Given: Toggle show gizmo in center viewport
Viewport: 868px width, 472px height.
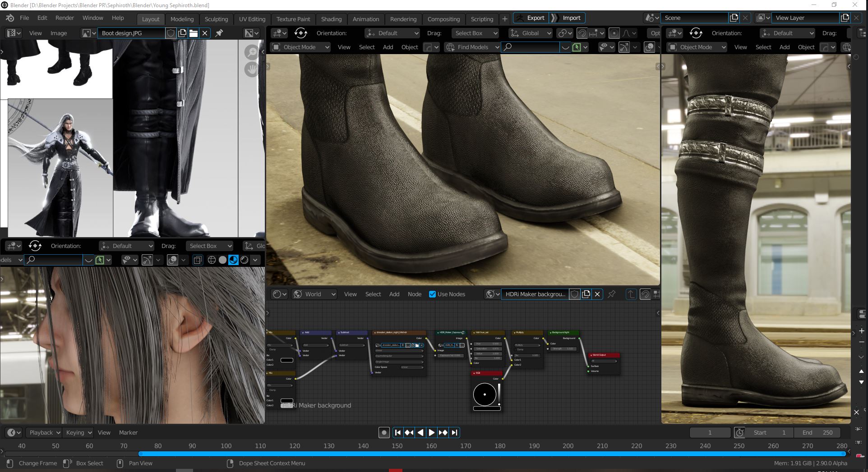Looking at the screenshot, I should pyautogui.click(x=624, y=47).
